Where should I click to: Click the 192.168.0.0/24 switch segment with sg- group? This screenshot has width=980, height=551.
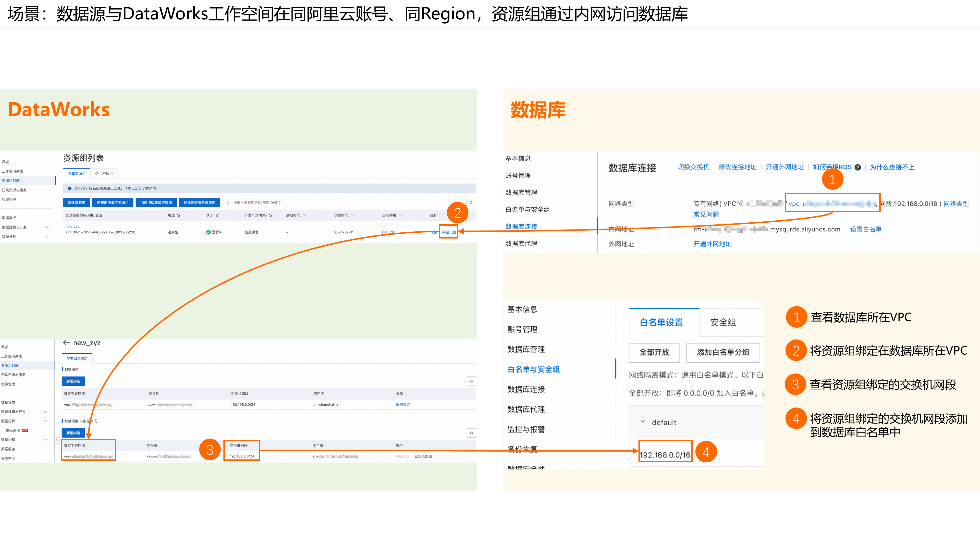(242, 456)
